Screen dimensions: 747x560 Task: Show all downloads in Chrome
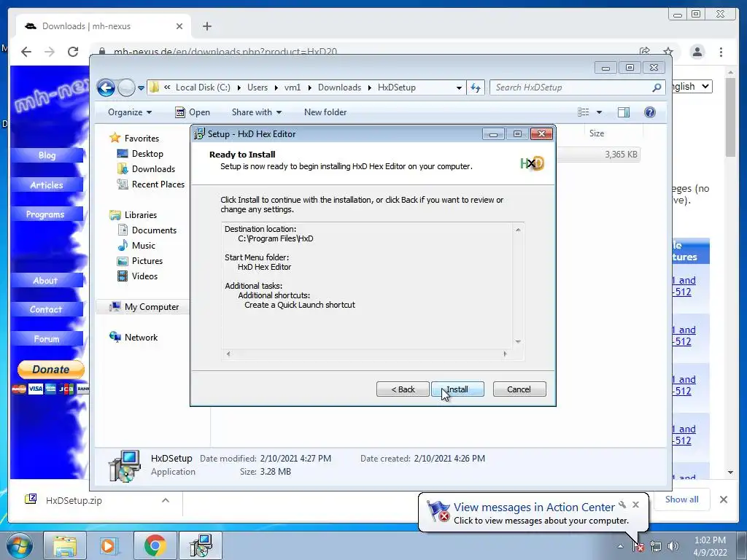682,499
